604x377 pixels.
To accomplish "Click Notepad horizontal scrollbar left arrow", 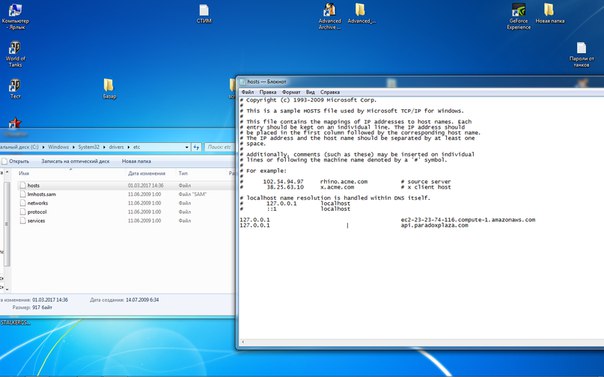I will [243, 342].
